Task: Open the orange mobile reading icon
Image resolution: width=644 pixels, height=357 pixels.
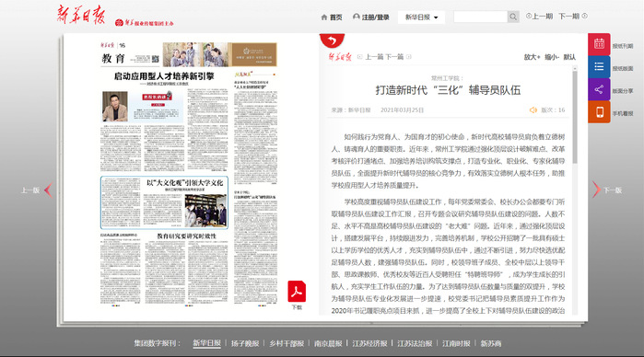Action: point(599,111)
